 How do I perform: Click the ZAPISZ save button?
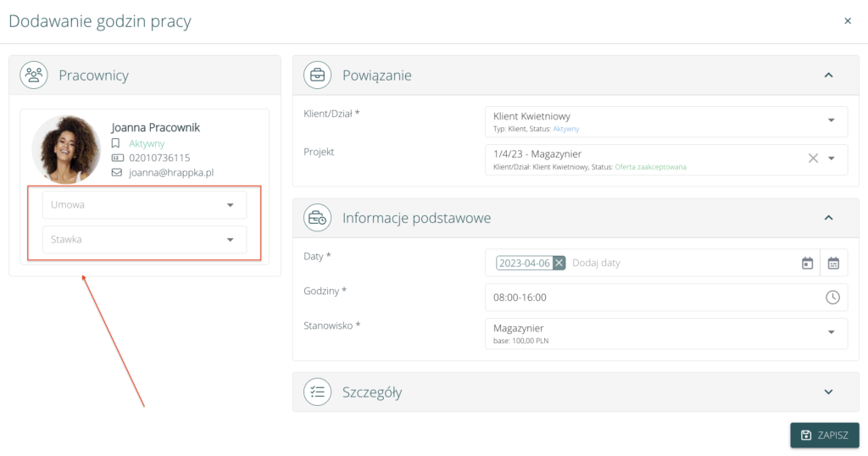tap(824, 435)
